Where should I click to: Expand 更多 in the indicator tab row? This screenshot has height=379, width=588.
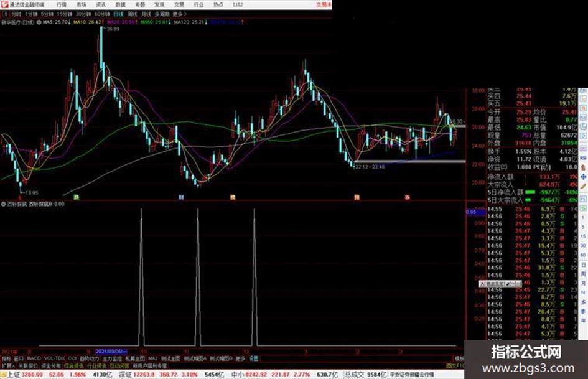(x=240, y=358)
